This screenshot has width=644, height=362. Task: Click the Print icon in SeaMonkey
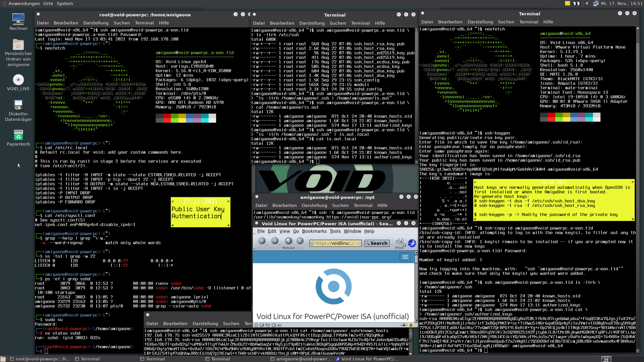399,241
